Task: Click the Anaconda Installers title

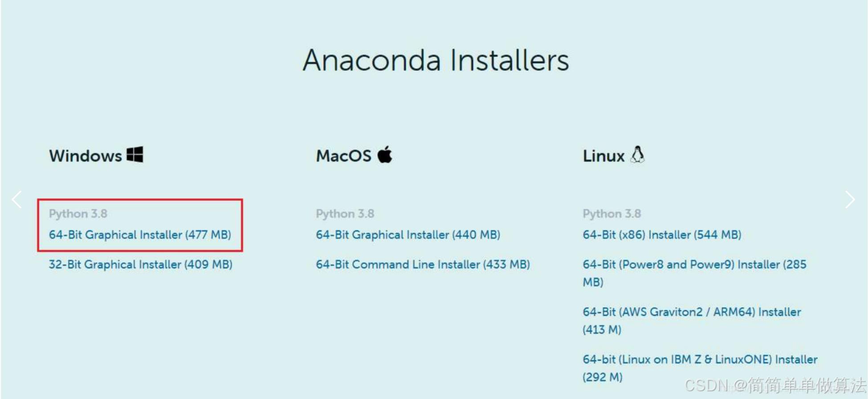Action: click(x=436, y=60)
